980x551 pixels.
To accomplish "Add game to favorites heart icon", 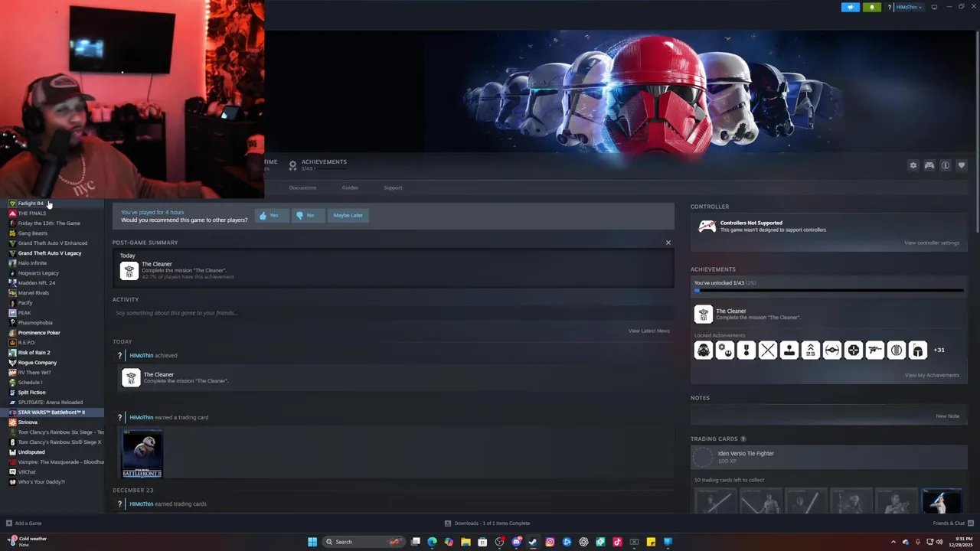I will (962, 165).
